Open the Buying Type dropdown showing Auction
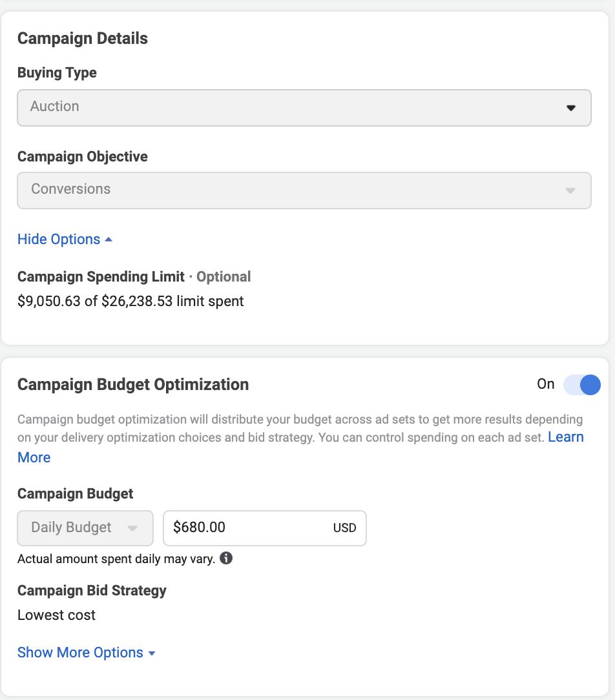This screenshot has height=700, width=615. [304, 107]
